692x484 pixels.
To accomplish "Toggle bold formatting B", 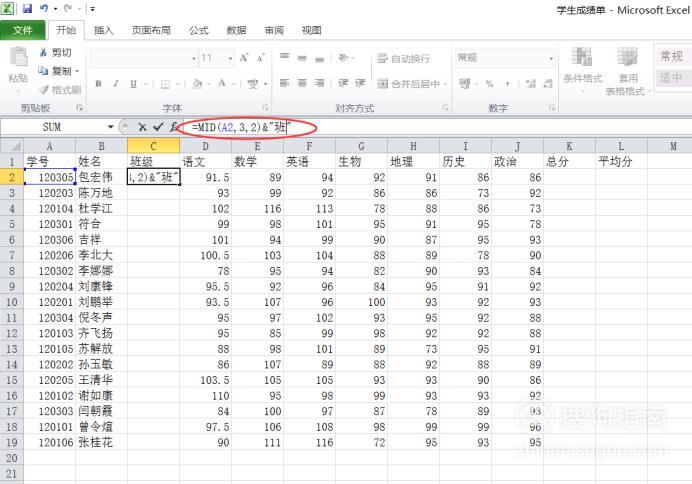I will point(98,83).
